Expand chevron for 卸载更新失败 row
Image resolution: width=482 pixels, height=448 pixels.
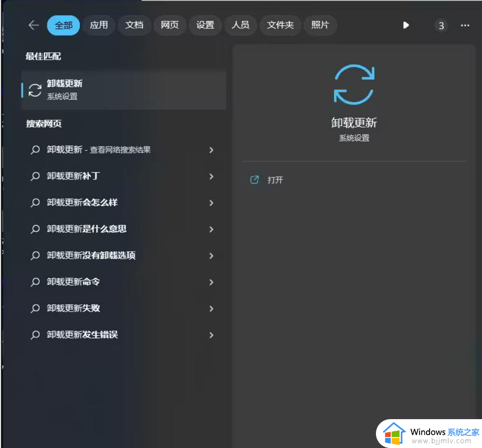pyautogui.click(x=211, y=308)
